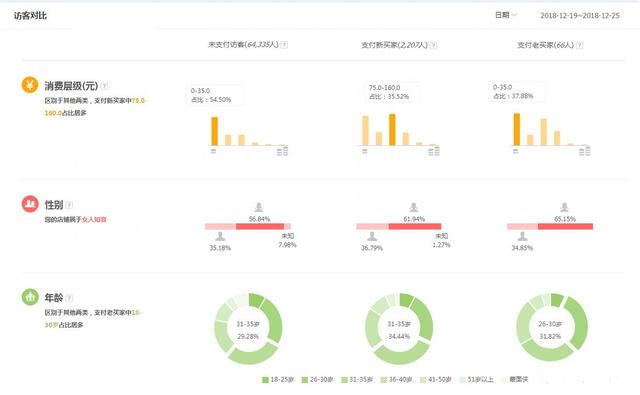The width and height of the screenshot is (640, 395).
Task: Select highlighted 0-35.0 bar in 支付老买家 chart
Action: point(517,129)
